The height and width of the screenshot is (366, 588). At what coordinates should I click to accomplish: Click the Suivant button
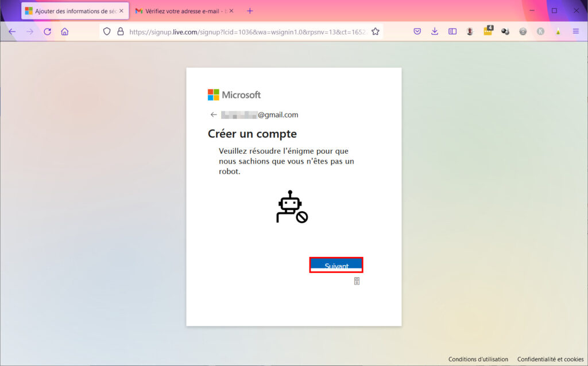(336, 265)
